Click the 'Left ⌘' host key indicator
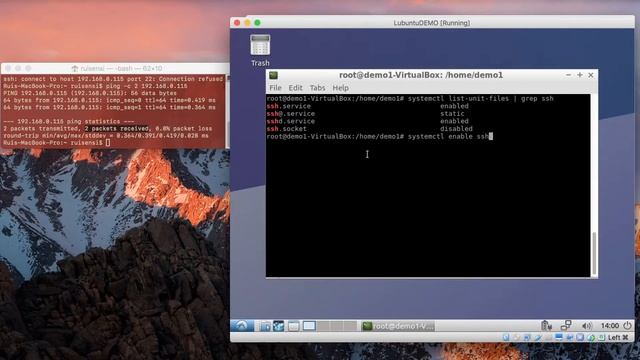This screenshot has height=360, width=640. [x=618, y=338]
